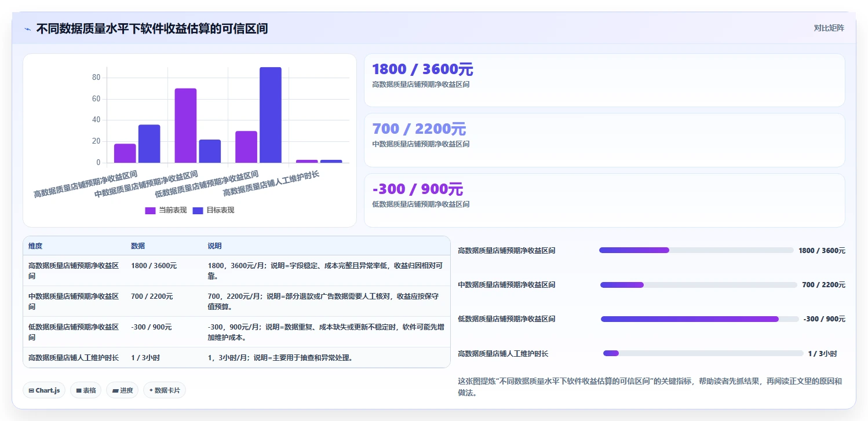Screen dimensions: 868x421
Task: Click the 进度 tag chip
Action: [x=122, y=390]
